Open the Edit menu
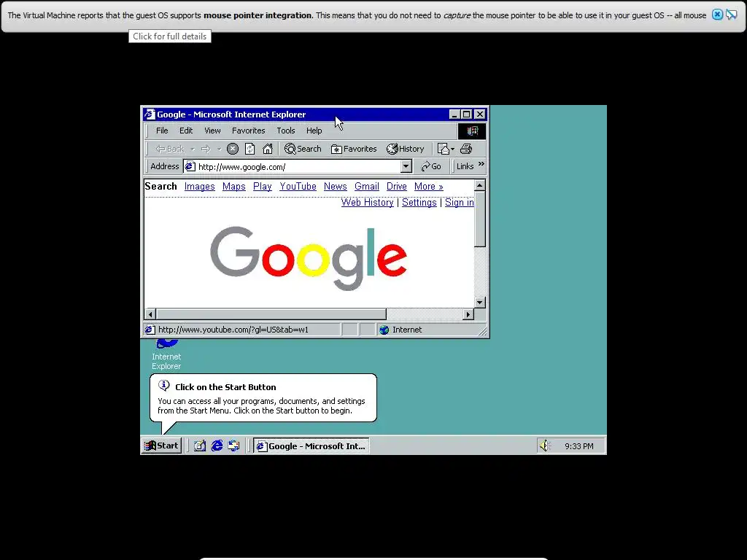 [186, 131]
